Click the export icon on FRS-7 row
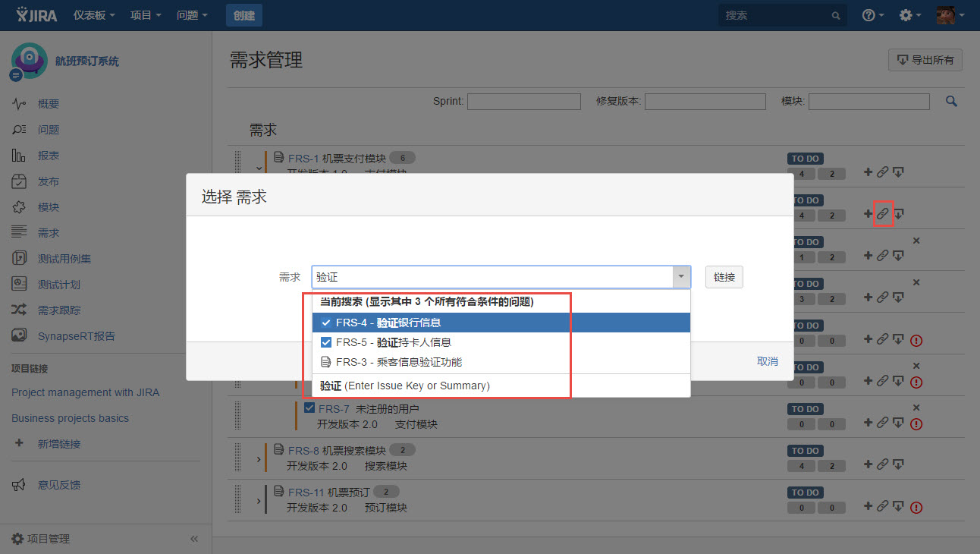Viewport: 980px width, 554px height. tap(898, 423)
